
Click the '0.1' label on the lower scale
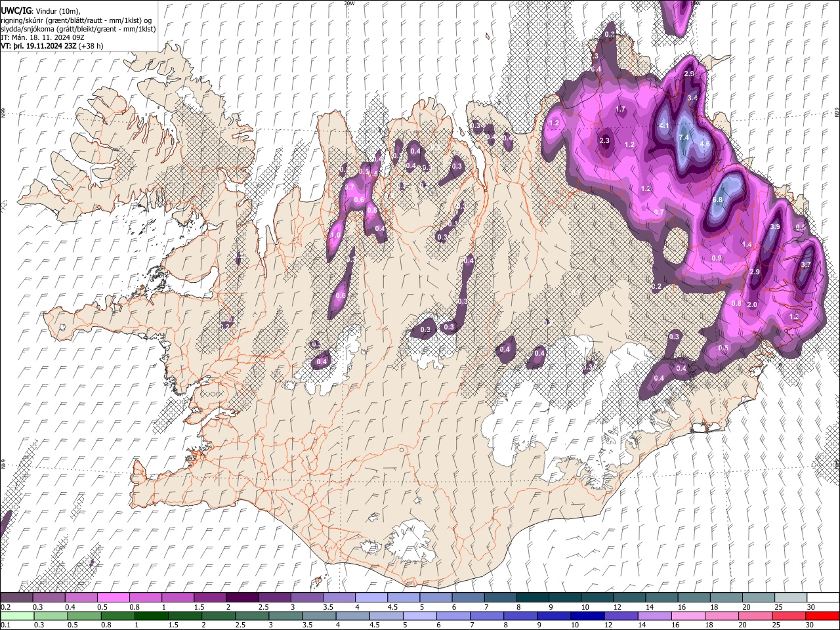click(5, 625)
